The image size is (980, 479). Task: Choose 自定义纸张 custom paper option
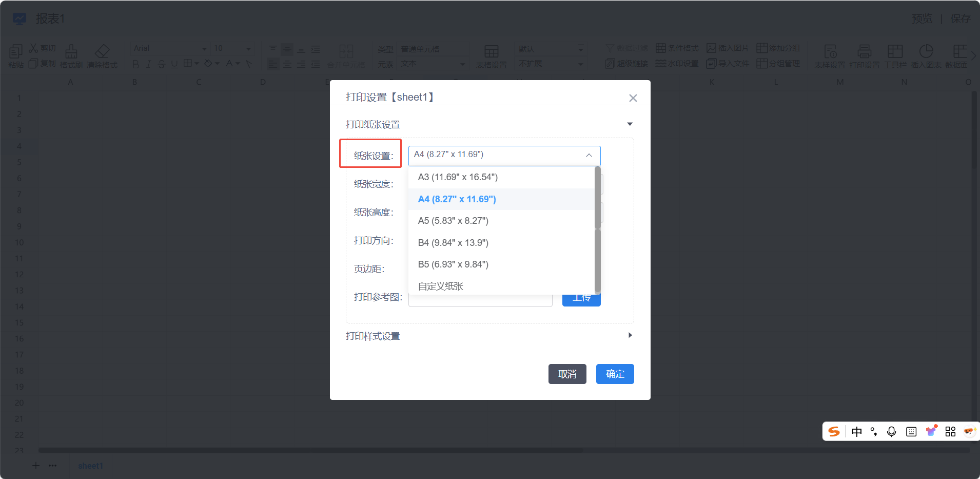click(x=441, y=286)
